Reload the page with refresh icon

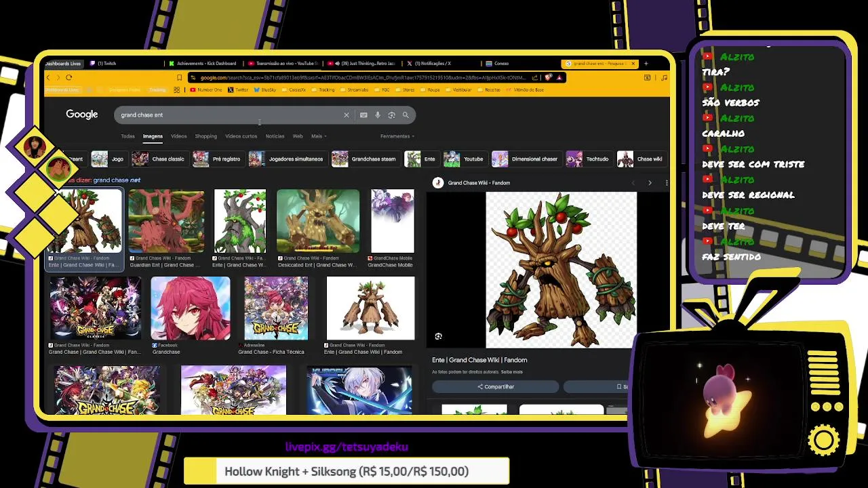tap(68, 77)
